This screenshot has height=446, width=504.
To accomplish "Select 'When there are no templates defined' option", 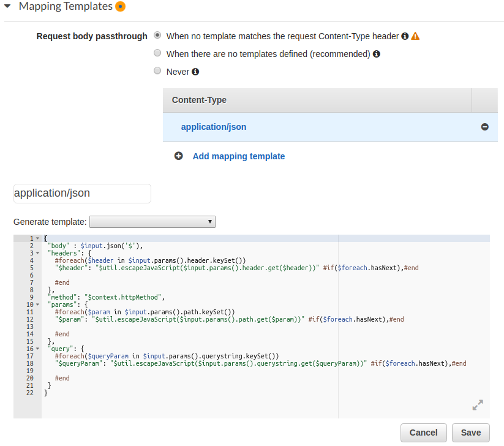I will point(158,53).
